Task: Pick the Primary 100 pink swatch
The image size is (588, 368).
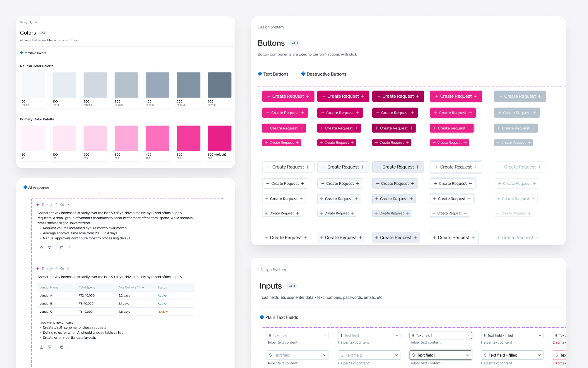Action: 64,138
